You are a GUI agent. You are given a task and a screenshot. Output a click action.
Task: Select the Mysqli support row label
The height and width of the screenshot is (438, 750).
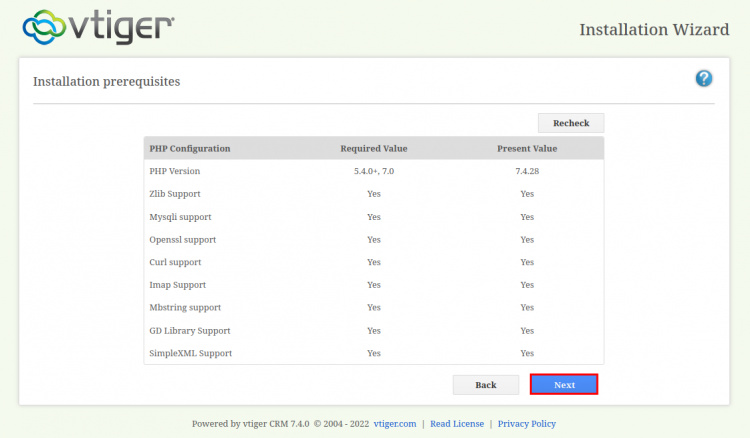click(x=180, y=217)
